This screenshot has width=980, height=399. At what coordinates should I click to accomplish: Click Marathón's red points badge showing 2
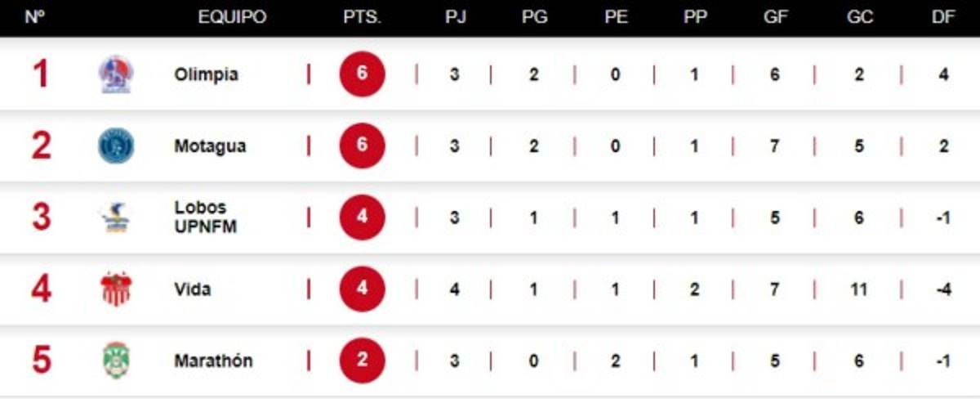362,361
